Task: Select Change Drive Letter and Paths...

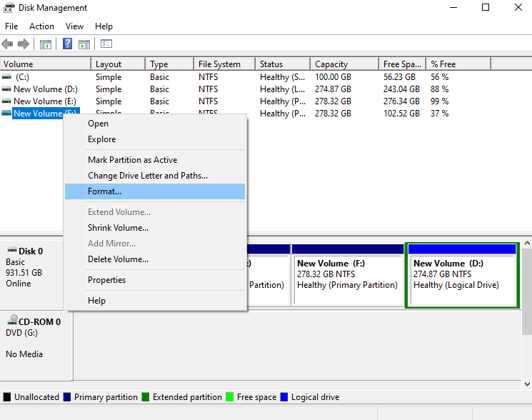Action: 155,176
